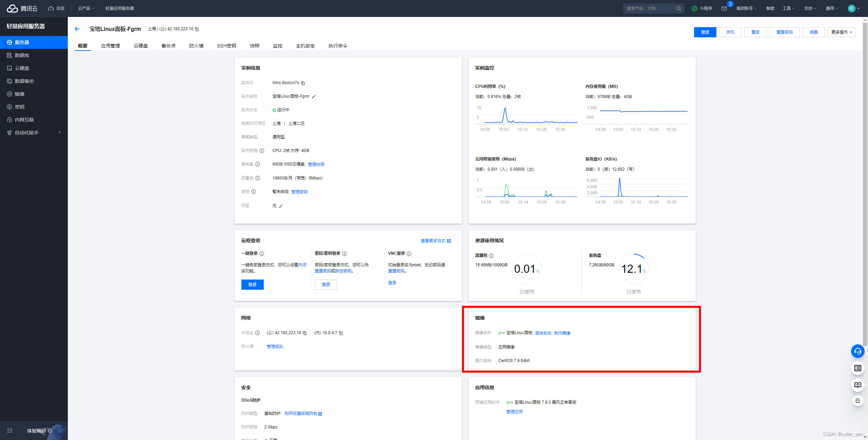This screenshot has height=440, width=868.
Task: Show info about key binding
Action: pyautogui.click(x=254, y=192)
